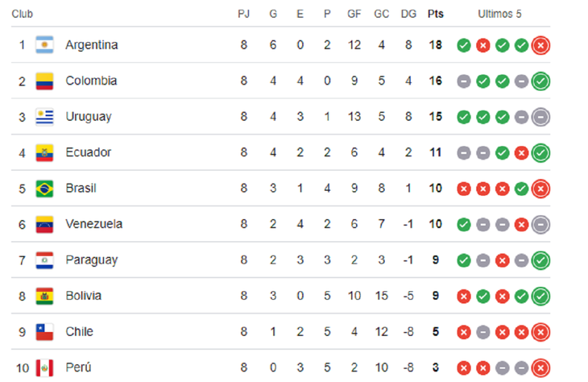Click the Ecuador flag icon
This screenshot has height=382, width=588.
click(44, 152)
